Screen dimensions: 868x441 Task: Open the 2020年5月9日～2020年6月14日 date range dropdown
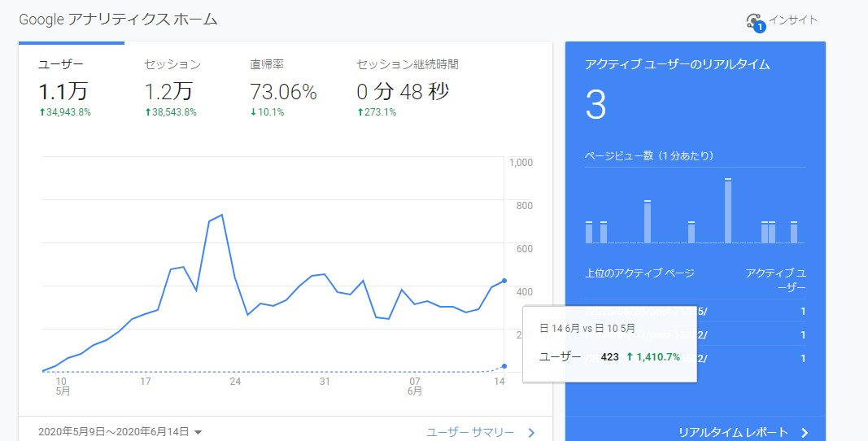click(120, 432)
